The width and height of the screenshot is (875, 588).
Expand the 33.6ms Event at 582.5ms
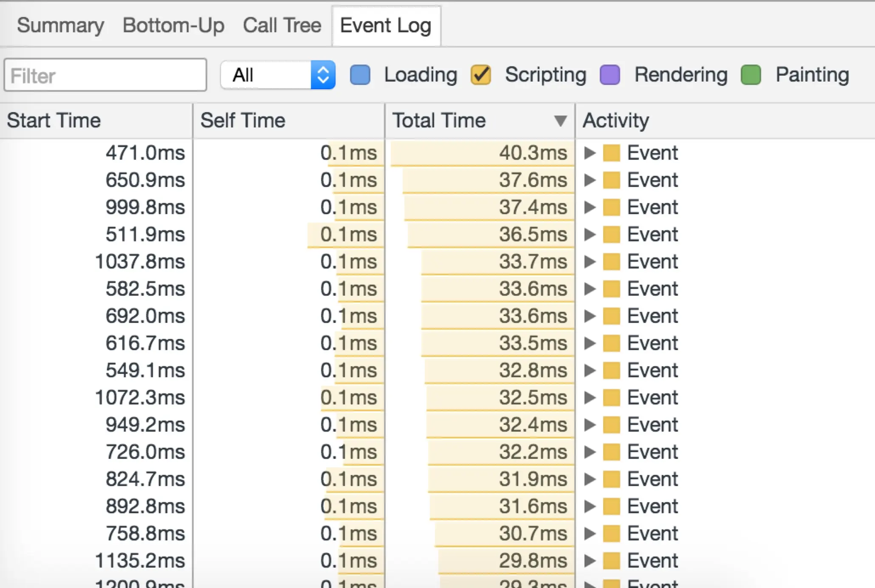click(589, 289)
